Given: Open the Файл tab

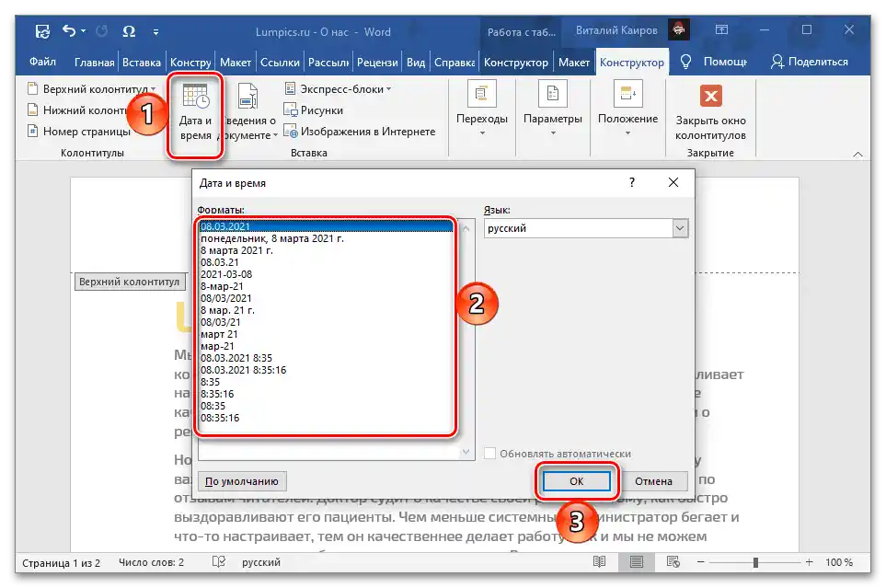Looking at the screenshot, I should tap(42, 62).
